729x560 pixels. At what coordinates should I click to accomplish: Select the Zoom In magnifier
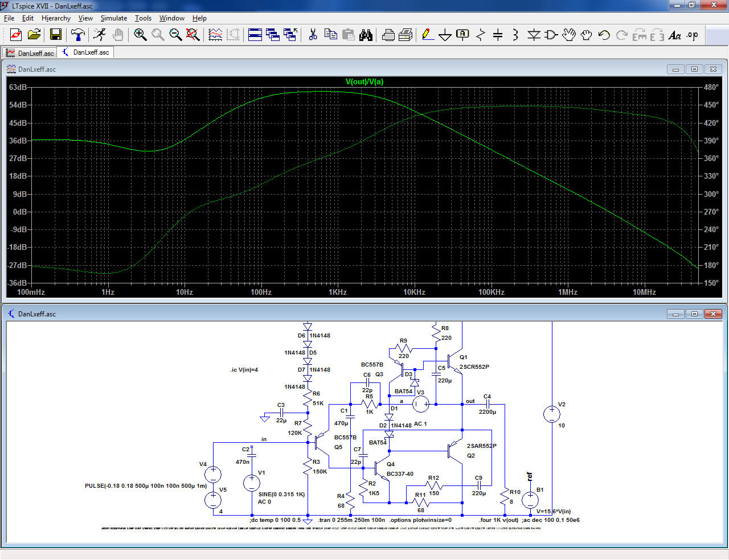[x=140, y=35]
